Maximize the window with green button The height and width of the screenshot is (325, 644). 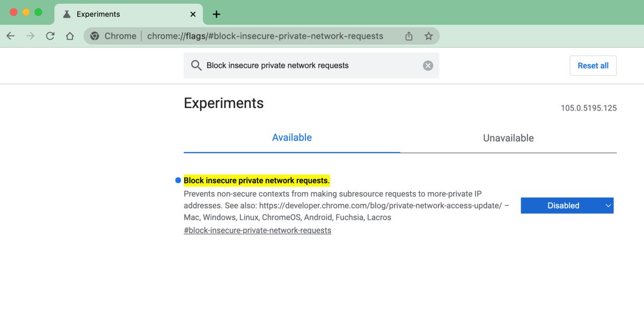tap(38, 12)
